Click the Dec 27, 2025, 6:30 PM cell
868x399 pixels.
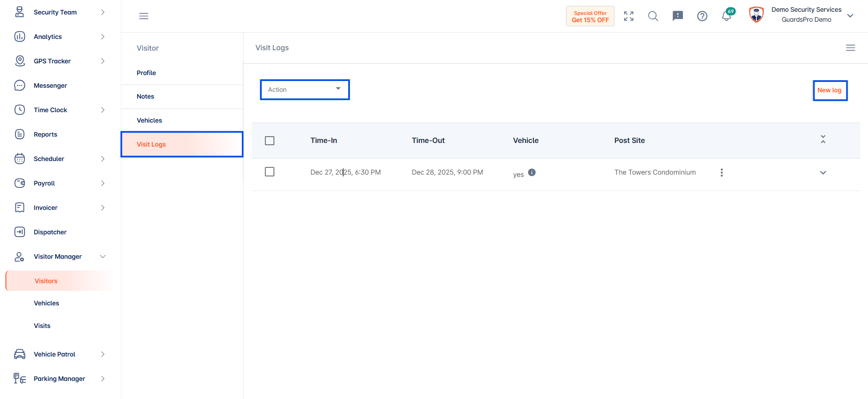[x=345, y=172]
